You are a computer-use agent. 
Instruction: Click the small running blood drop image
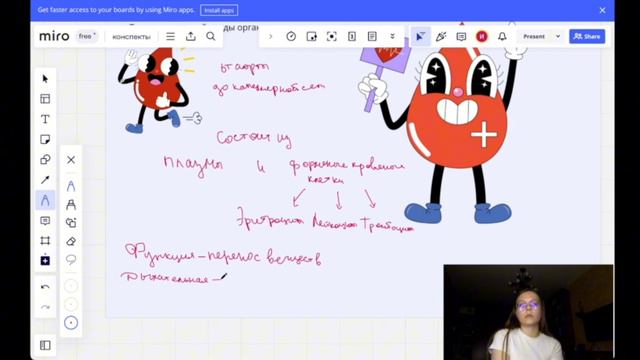click(160, 90)
